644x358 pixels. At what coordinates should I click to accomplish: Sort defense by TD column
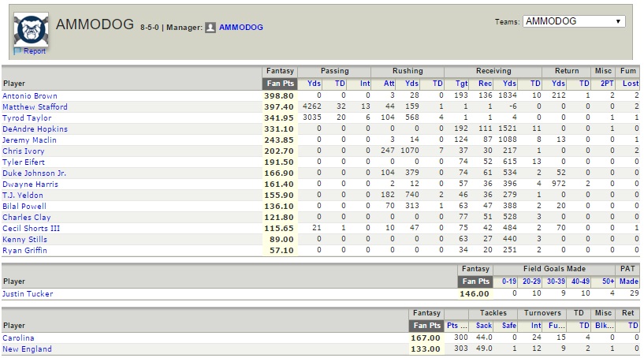[x=584, y=326]
